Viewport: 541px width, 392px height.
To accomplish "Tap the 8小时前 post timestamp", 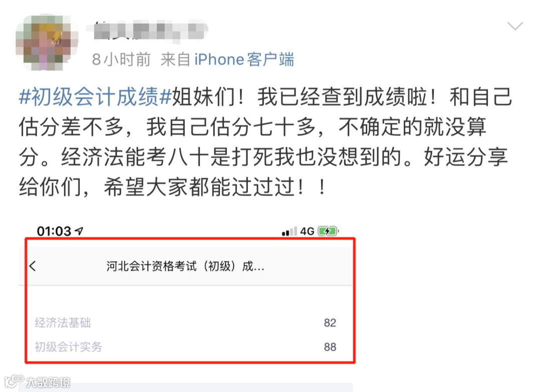I will [x=121, y=59].
